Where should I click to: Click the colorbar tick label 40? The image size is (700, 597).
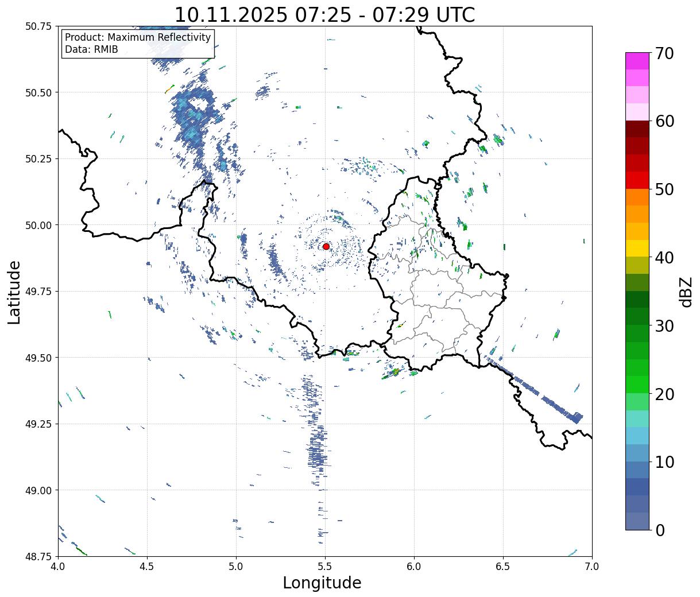(x=664, y=258)
